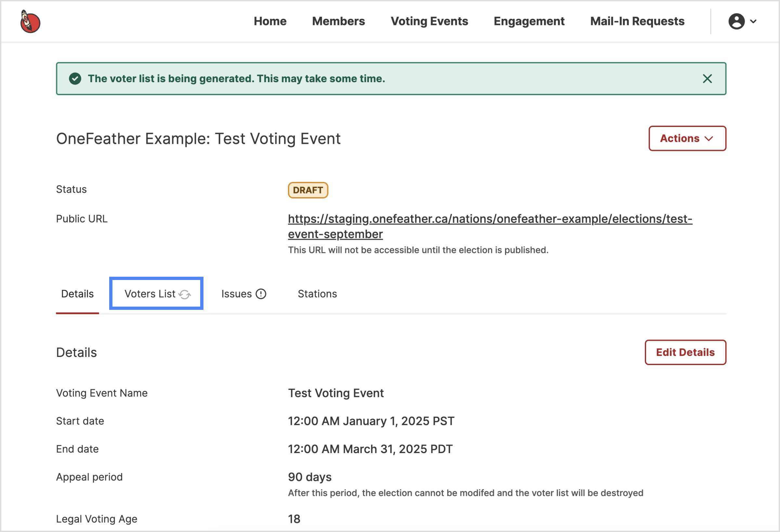This screenshot has height=532, width=780.
Task: Click the End date label
Action: pyautogui.click(x=77, y=449)
